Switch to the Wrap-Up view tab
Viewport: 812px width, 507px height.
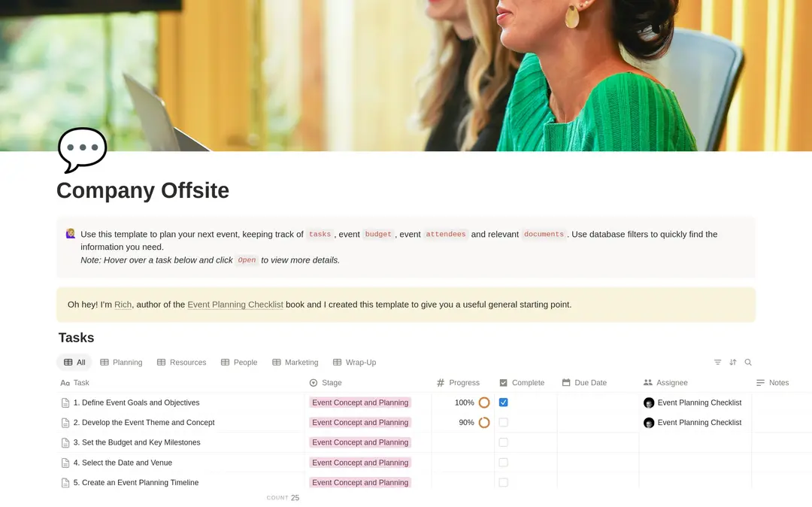[x=355, y=363]
